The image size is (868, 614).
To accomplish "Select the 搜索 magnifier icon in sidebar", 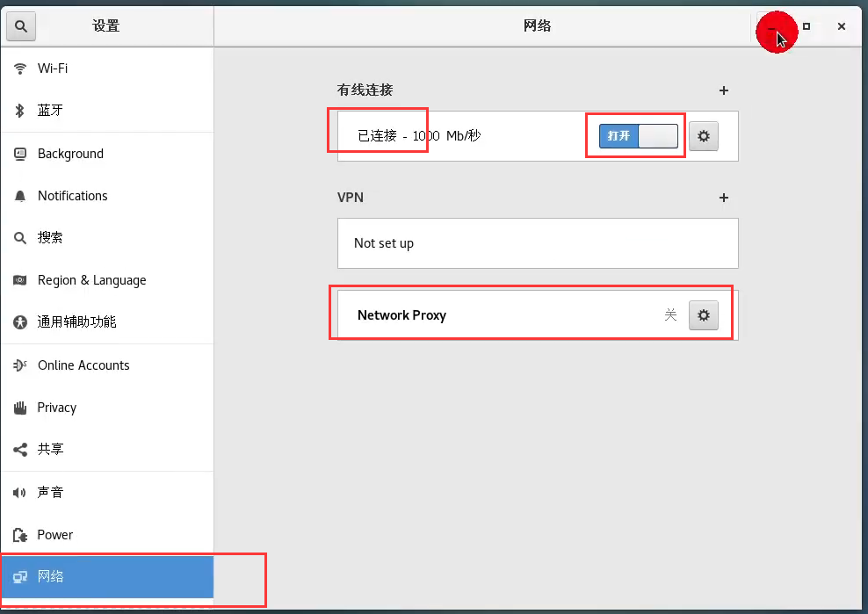I will (x=20, y=238).
